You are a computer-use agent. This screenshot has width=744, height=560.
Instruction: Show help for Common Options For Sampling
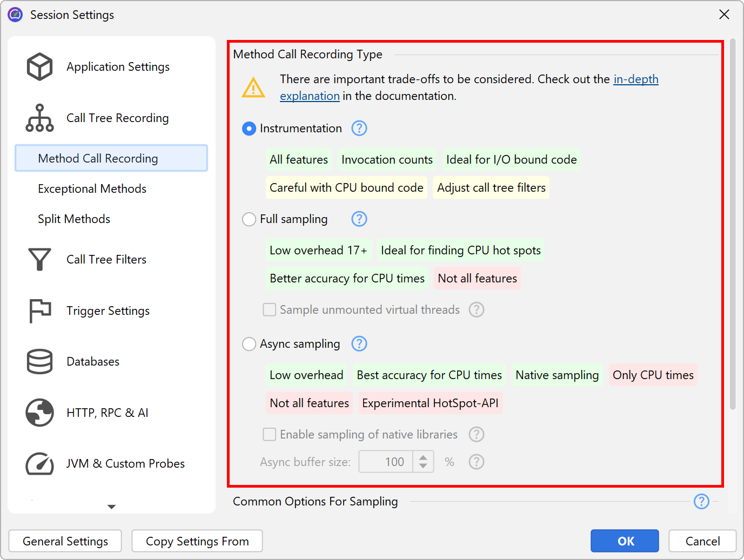[701, 502]
